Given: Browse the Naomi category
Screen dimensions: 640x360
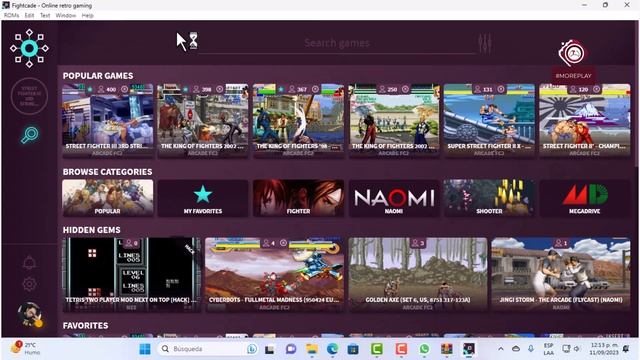Looking at the screenshot, I should pyautogui.click(x=394, y=198).
